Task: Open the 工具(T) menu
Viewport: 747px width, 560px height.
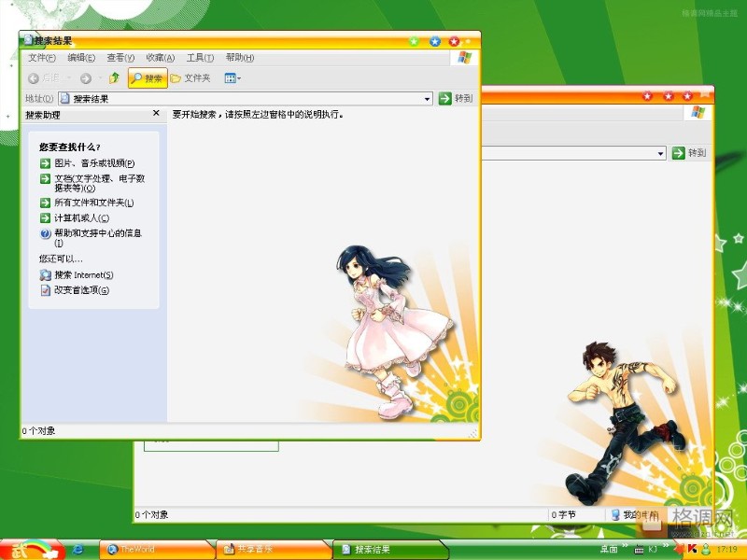Action: click(x=200, y=58)
